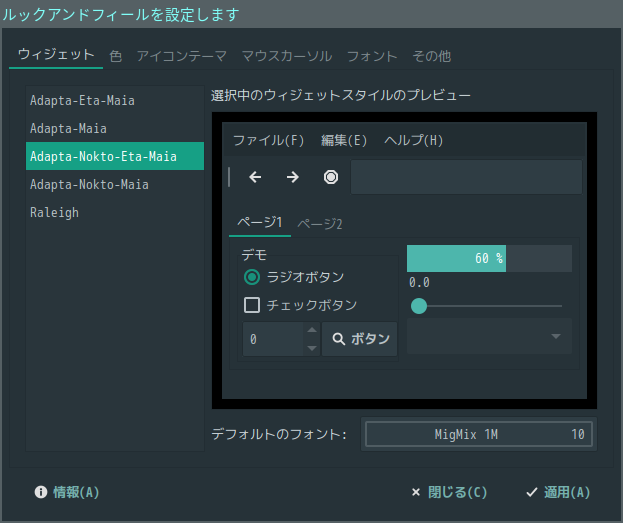Open the 編集(E) menu in preview
The image size is (623, 523).
point(344,140)
